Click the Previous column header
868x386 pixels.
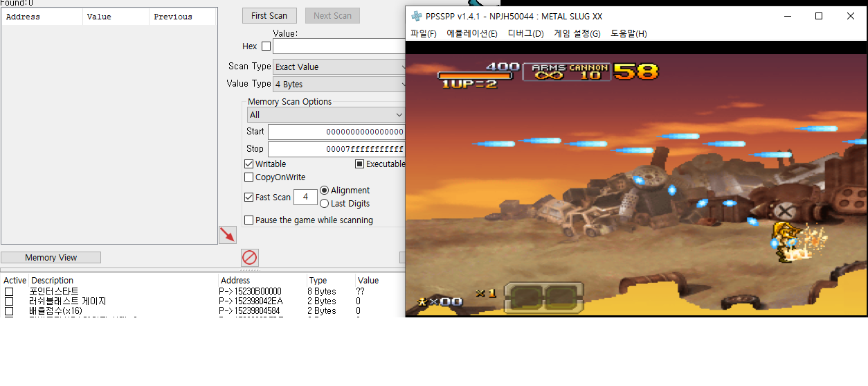click(182, 17)
